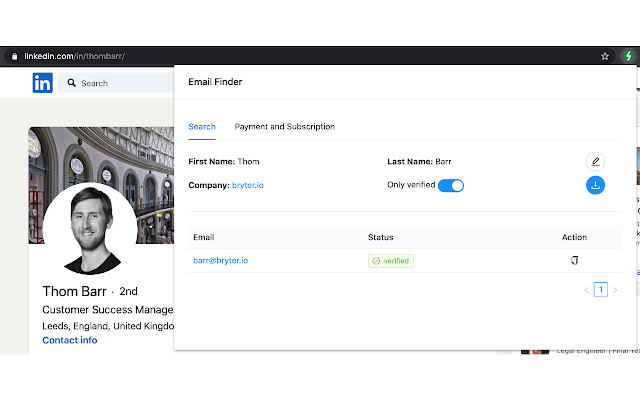Click the Thom Barr profile name
The width and height of the screenshot is (640, 400).
(x=74, y=291)
